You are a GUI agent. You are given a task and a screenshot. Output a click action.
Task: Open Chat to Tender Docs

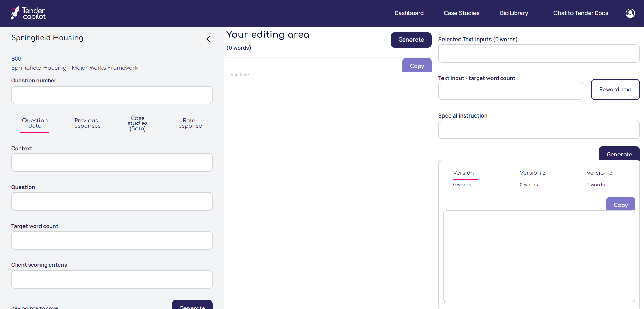pyautogui.click(x=580, y=13)
